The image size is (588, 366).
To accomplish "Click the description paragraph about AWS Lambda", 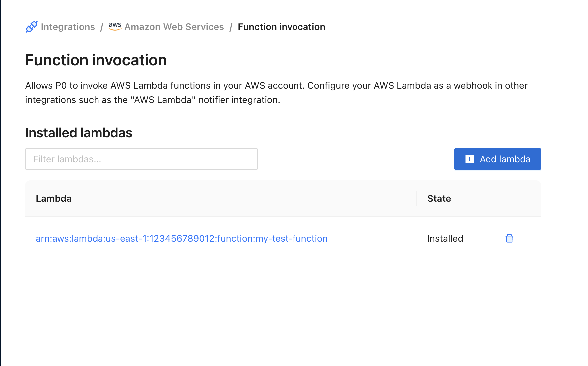I will pyautogui.click(x=276, y=92).
